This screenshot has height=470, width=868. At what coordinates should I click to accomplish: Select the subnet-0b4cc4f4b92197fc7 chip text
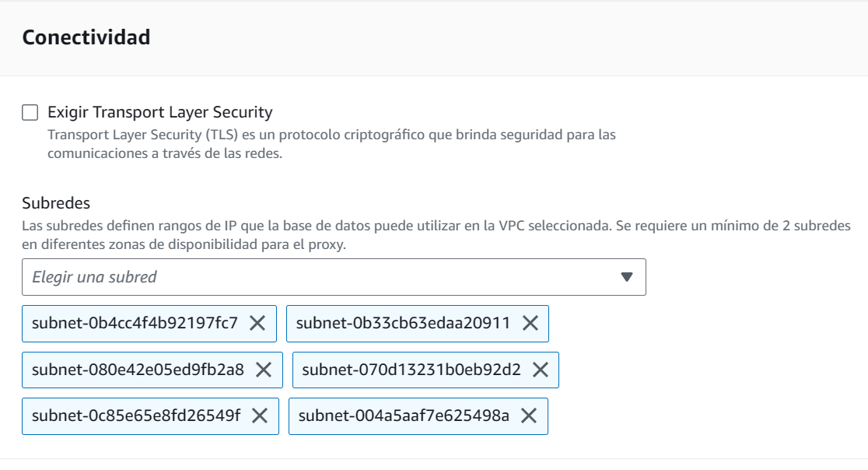pos(135,323)
